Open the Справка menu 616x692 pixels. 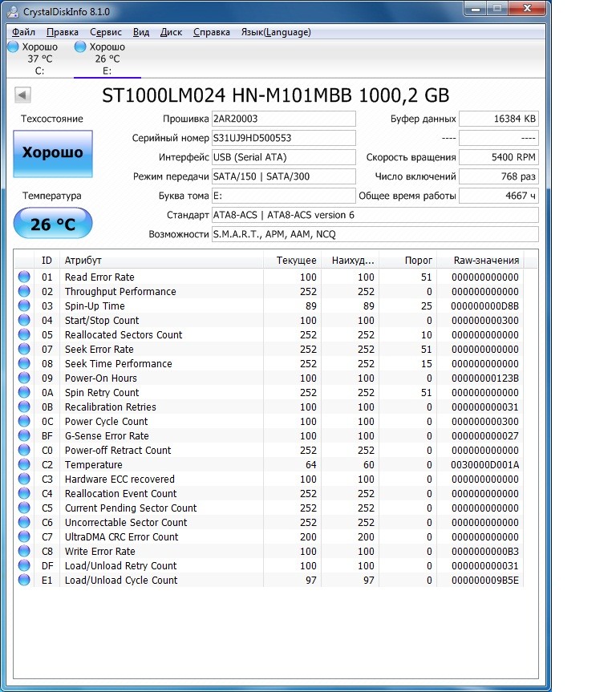click(212, 32)
